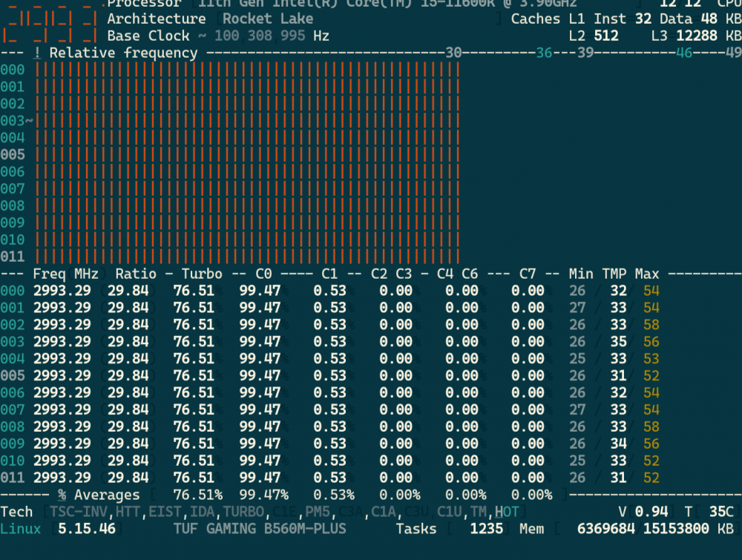Click the min temperature 27 in row 001
The width and height of the screenshot is (742, 560).
[577, 308]
